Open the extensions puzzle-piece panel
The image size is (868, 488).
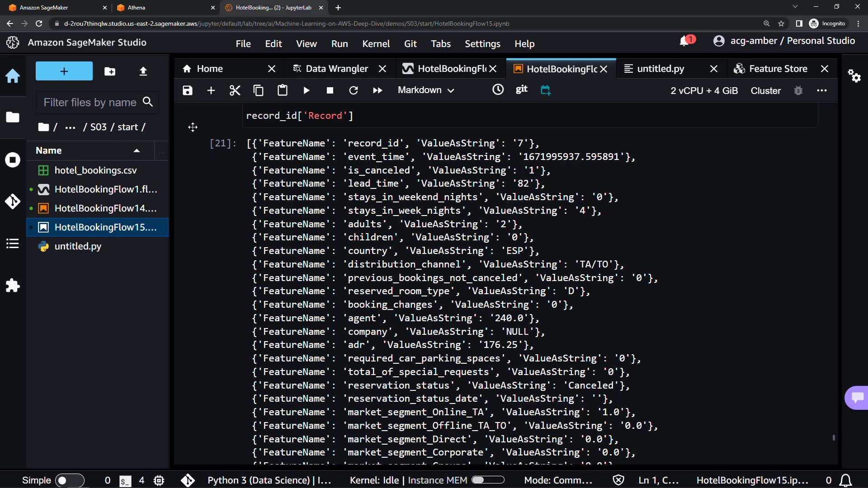[13, 286]
